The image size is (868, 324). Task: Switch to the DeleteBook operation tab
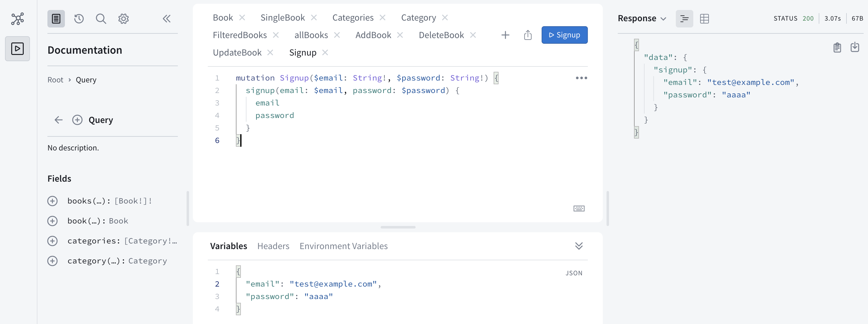coord(441,35)
